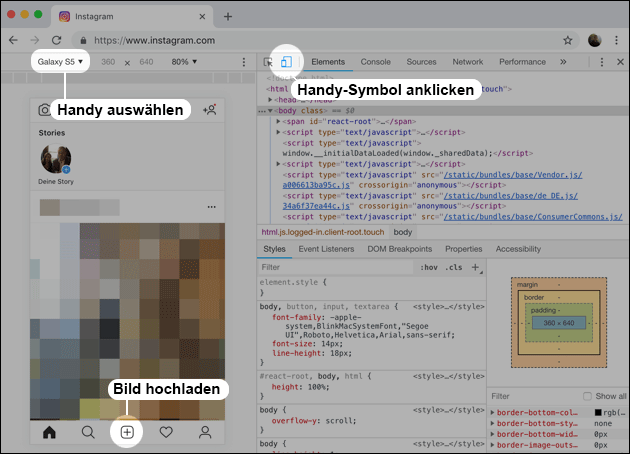
Task: Open the Properties tab
Action: [x=464, y=249]
